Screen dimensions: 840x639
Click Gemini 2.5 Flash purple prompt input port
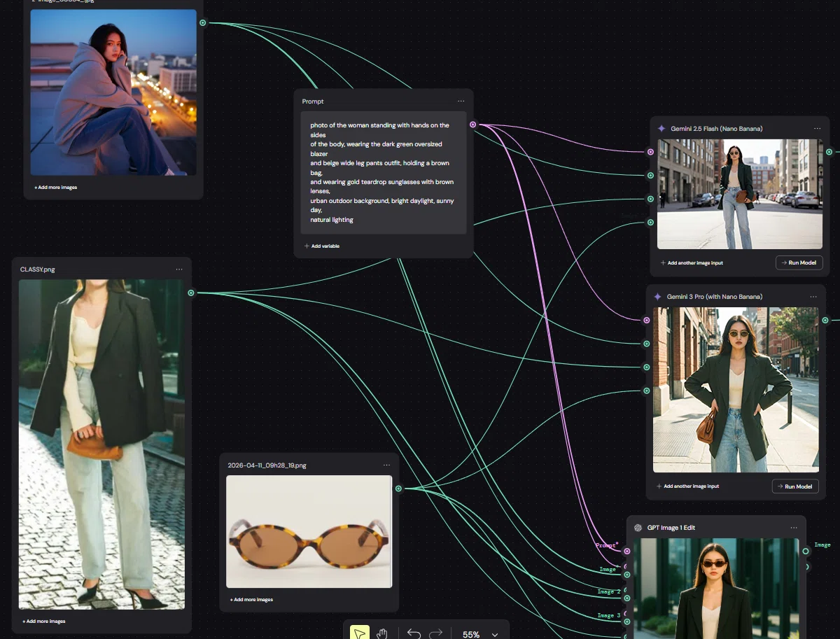(650, 152)
